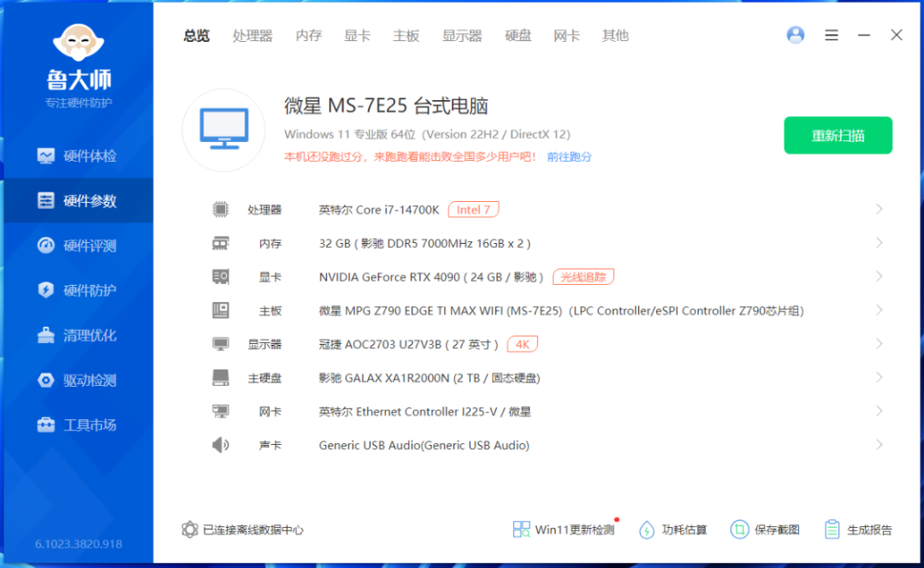Switch to the 显示器 tab
The width and height of the screenshot is (924, 568).
[x=462, y=36]
